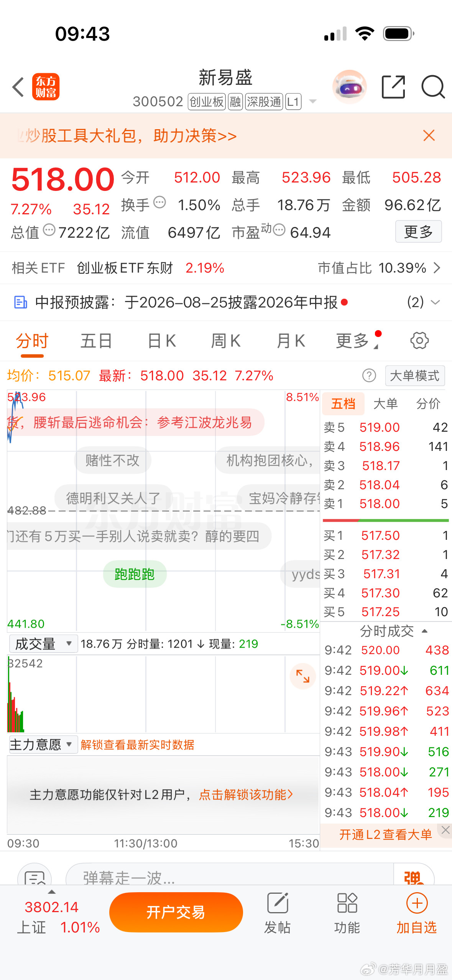452x980 pixels.
Task: Select the 五档 order book tab
Action: click(x=343, y=404)
